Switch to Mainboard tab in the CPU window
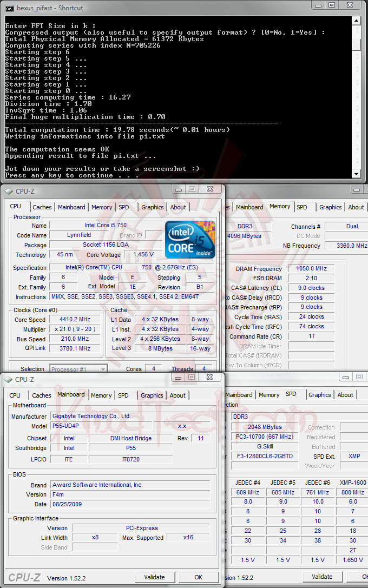 (x=71, y=207)
